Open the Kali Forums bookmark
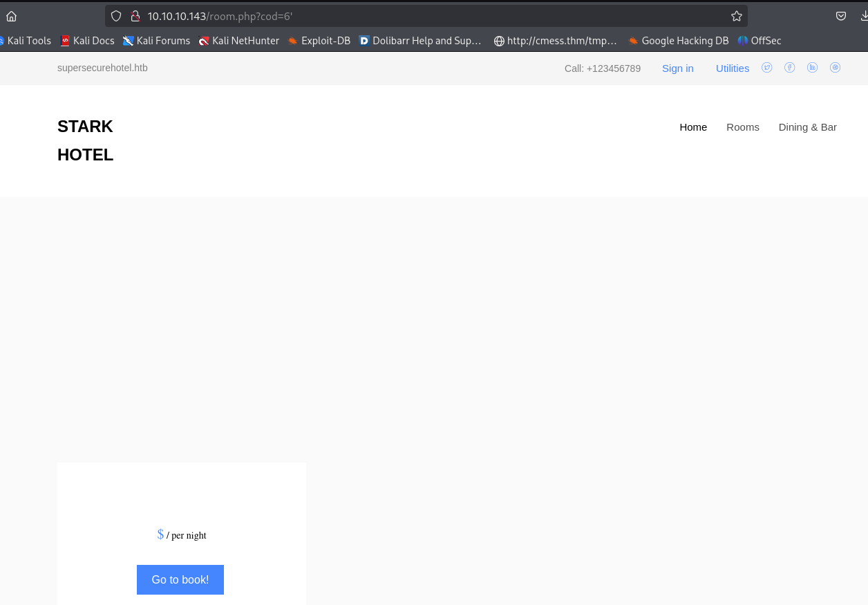The height and width of the screenshot is (605, 868). (x=156, y=41)
